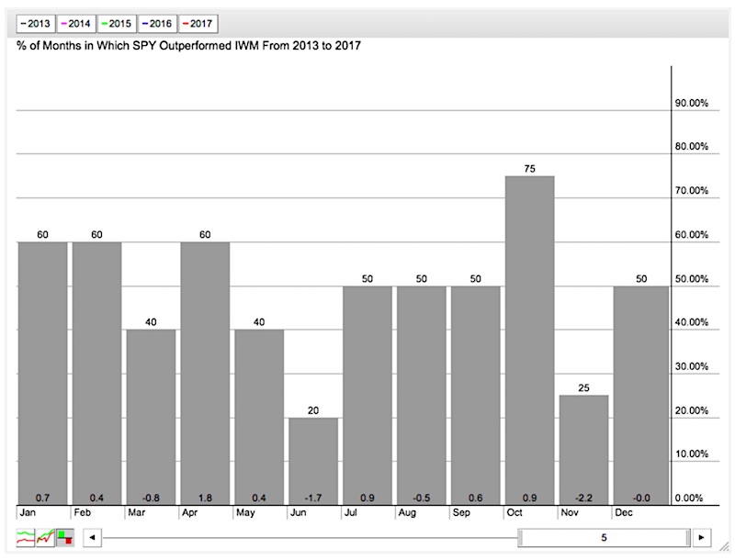Click the value 40 above the Mar bar
The width and height of the screenshot is (735, 560).
pyautogui.click(x=151, y=322)
